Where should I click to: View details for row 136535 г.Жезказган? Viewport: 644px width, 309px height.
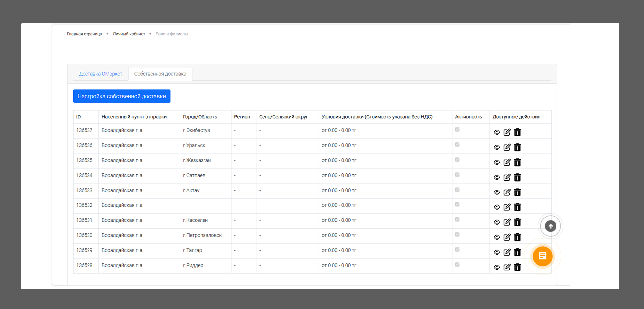tap(497, 162)
